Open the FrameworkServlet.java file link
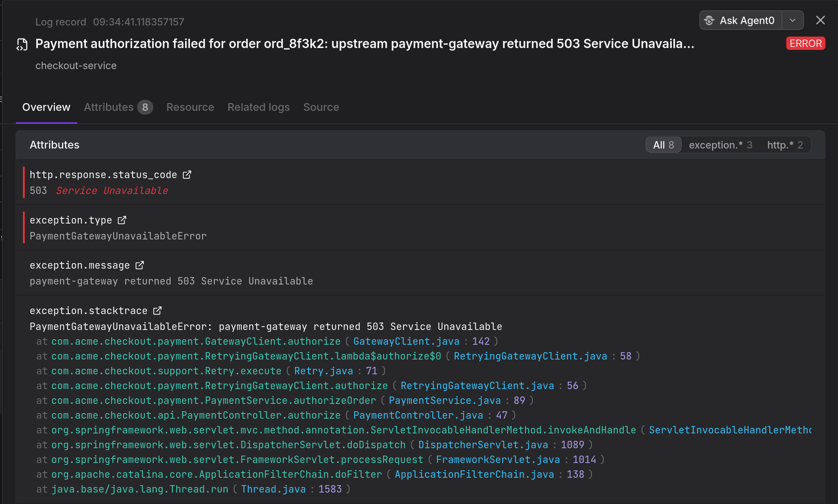Screen dimensions: 838x504 click(x=498, y=460)
